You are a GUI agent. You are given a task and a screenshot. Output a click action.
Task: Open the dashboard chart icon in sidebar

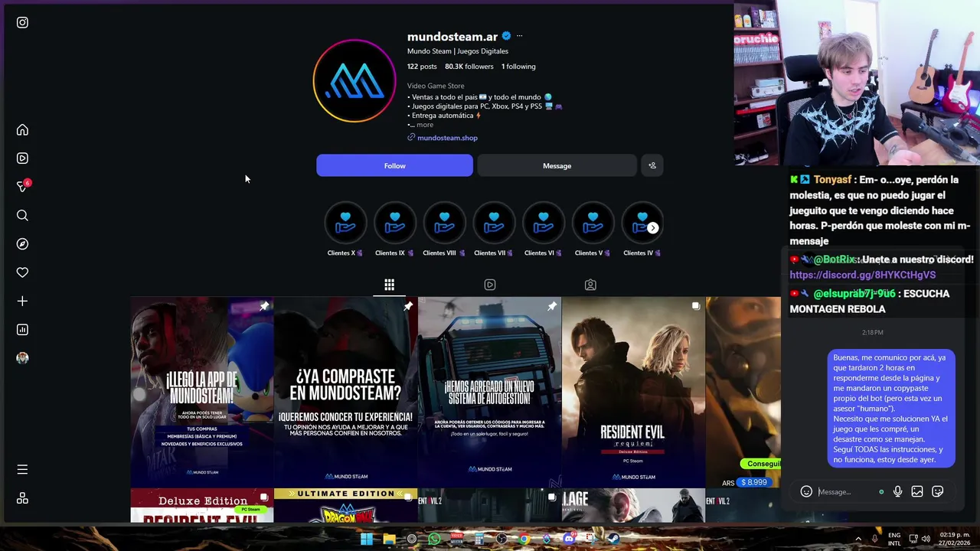coord(22,330)
